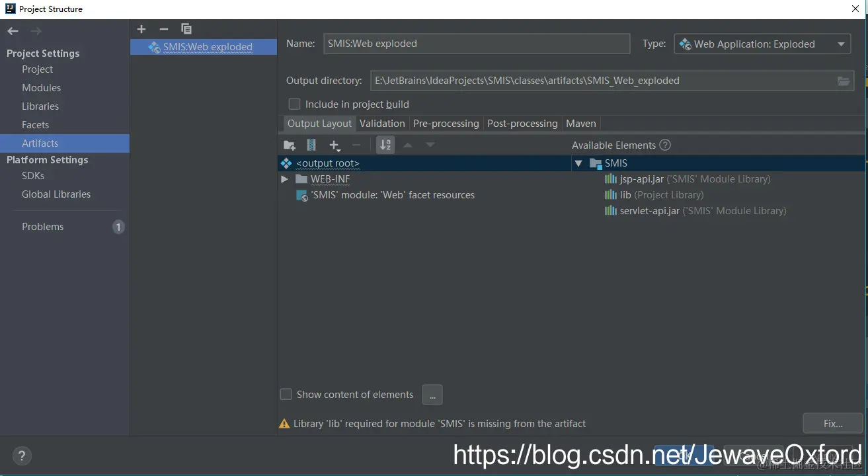The image size is (868, 476).
Task: Click the forward navigation arrow
Action: (x=36, y=31)
